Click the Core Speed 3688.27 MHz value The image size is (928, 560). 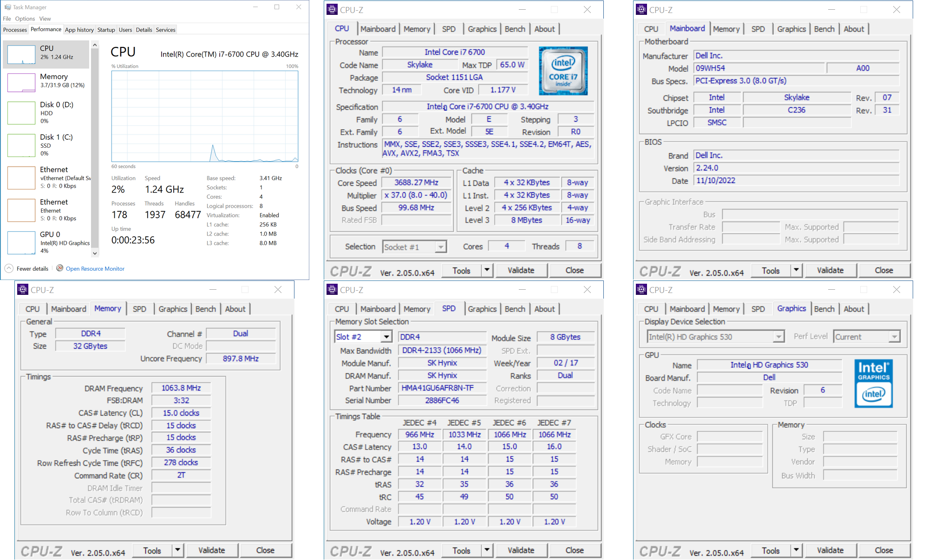tap(416, 182)
